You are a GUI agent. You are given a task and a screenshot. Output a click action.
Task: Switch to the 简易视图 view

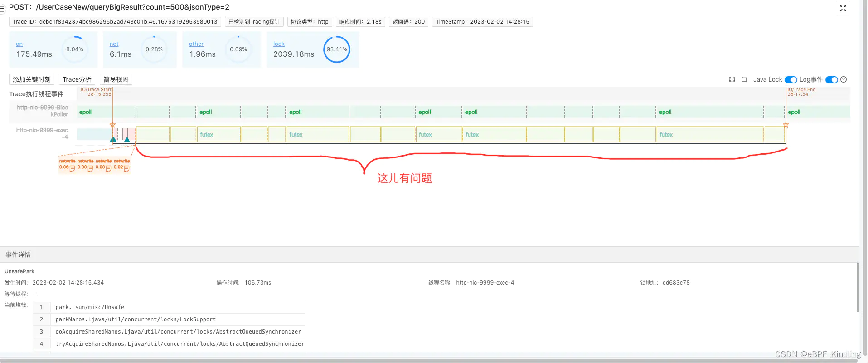[x=116, y=79]
